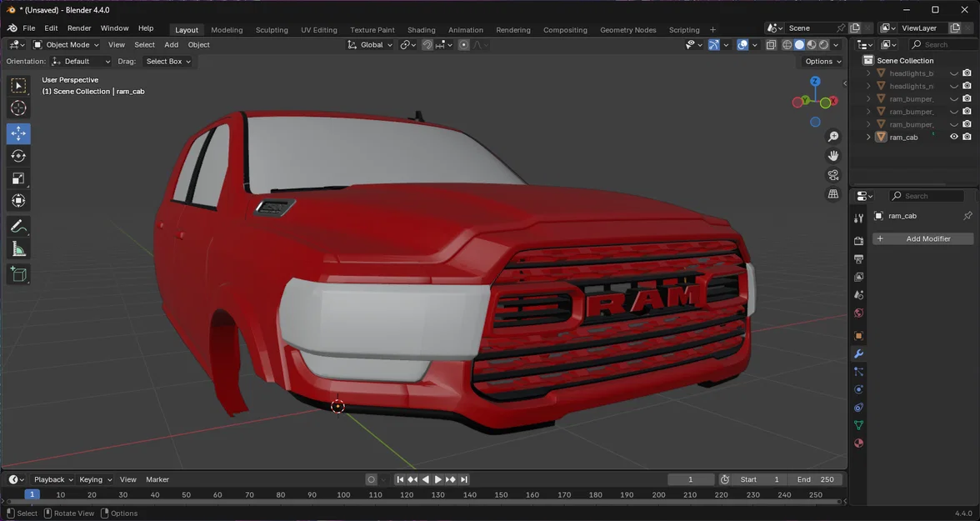Image resolution: width=980 pixels, height=521 pixels.
Task: Switch to Rendered viewport shading
Action: pos(823,45)
